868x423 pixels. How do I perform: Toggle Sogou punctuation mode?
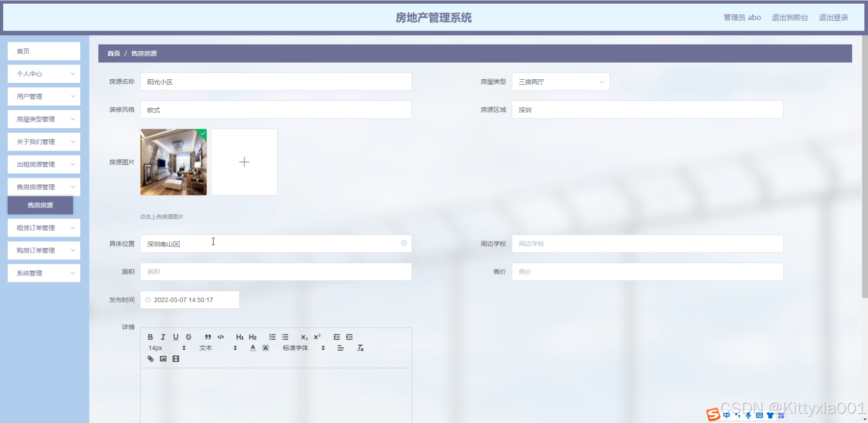737,415
